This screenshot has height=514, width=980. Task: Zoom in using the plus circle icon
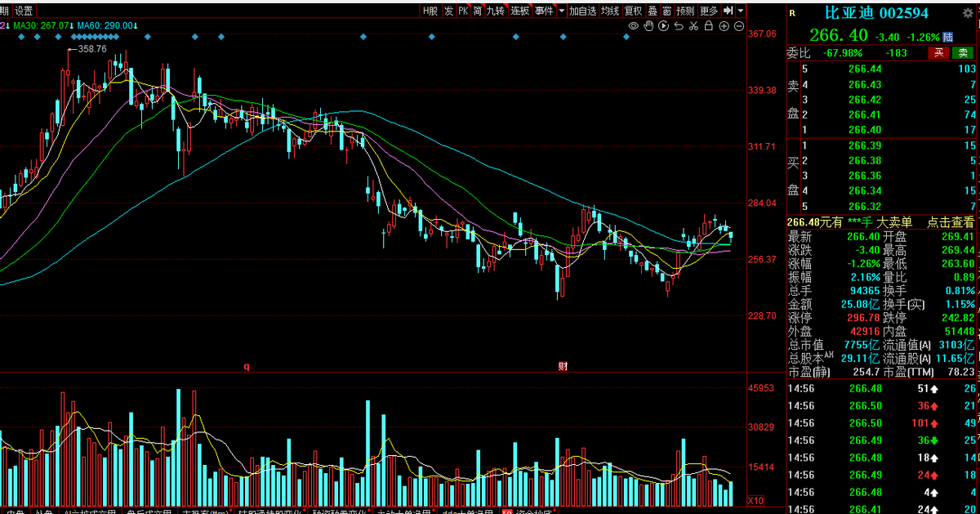coord(724,26)
